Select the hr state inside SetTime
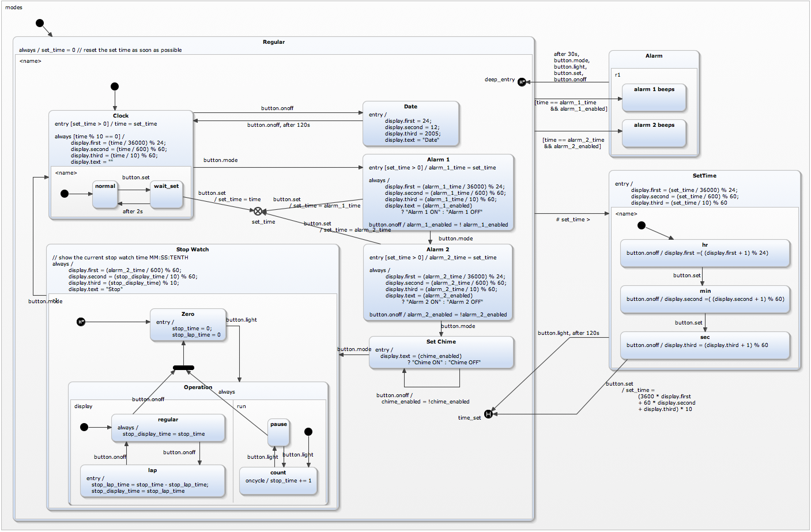Screen dimensions: 811x532 pyautogui.click(x=705, y=253)
